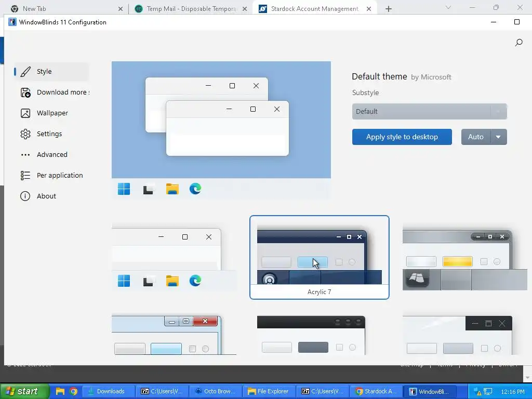Select the black-caption-buttons style thumbnail
532x399 pixels.
pyautogui.click(x=457, y=335)
